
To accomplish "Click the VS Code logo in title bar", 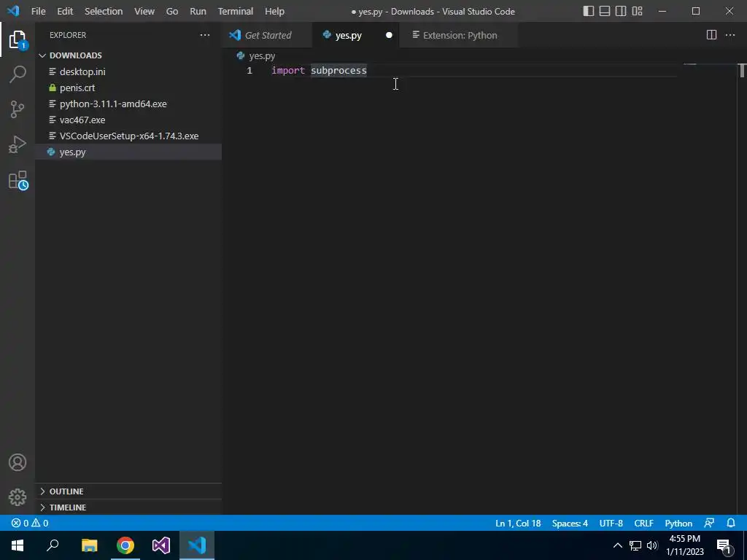I will 13,11.
